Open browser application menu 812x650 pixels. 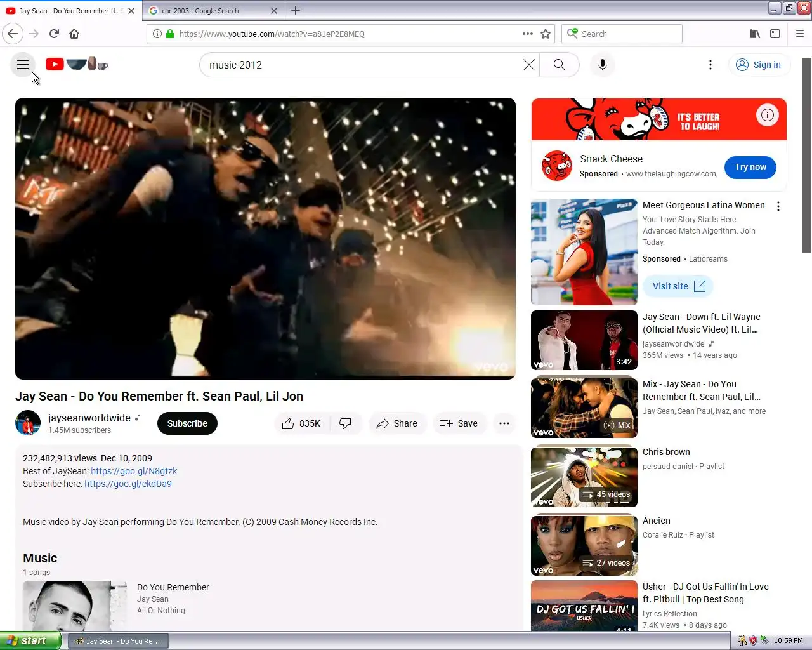800,34
